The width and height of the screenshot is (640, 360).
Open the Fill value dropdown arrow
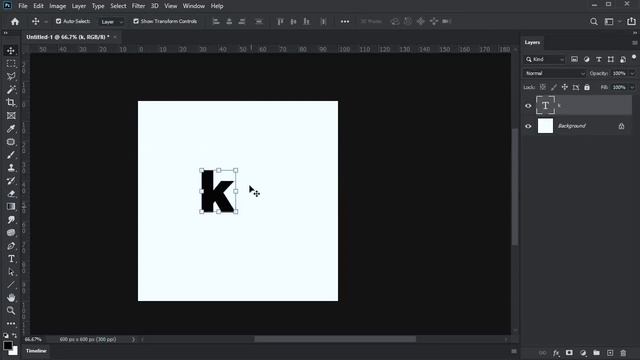[x=632, y=87]
